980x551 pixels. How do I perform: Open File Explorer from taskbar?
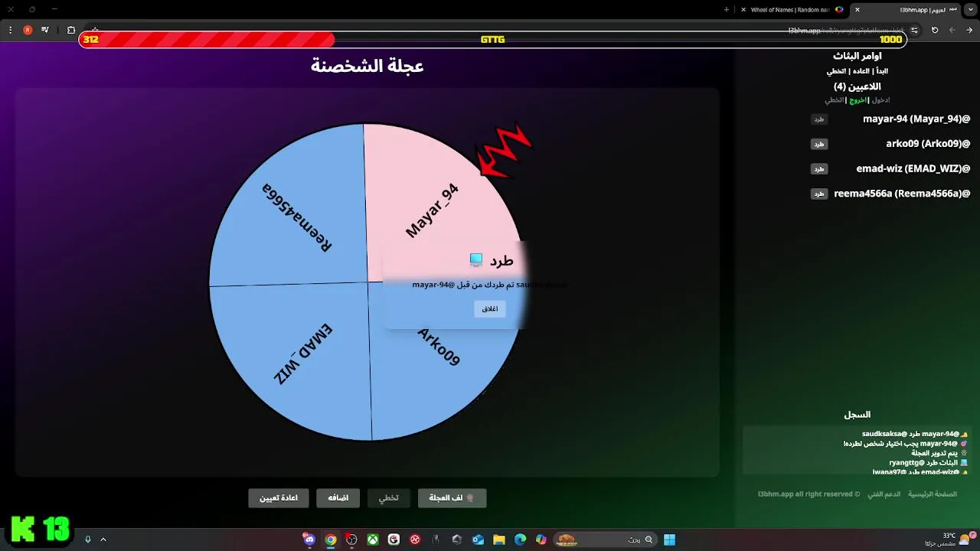pyautogui.click(x=499, y=540)
